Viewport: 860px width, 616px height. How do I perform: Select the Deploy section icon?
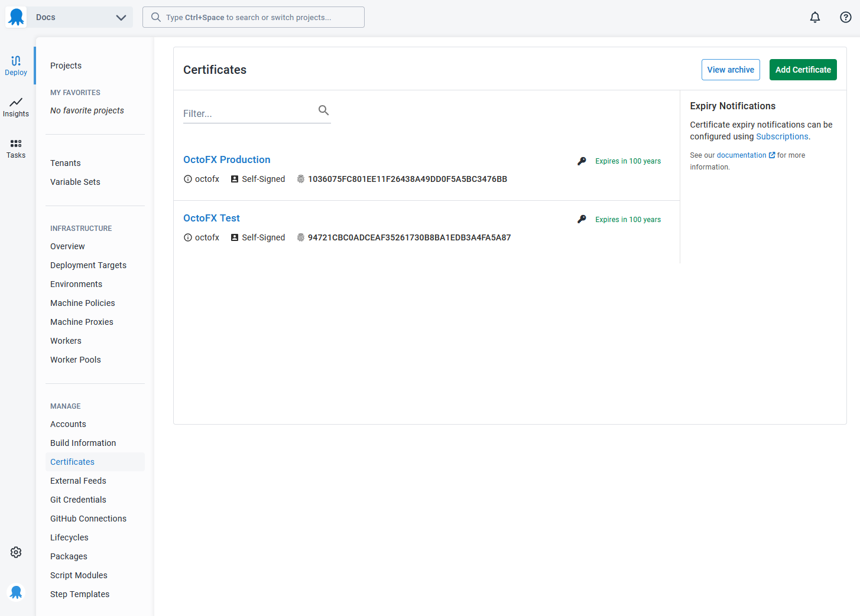click(x=16, y=66)
